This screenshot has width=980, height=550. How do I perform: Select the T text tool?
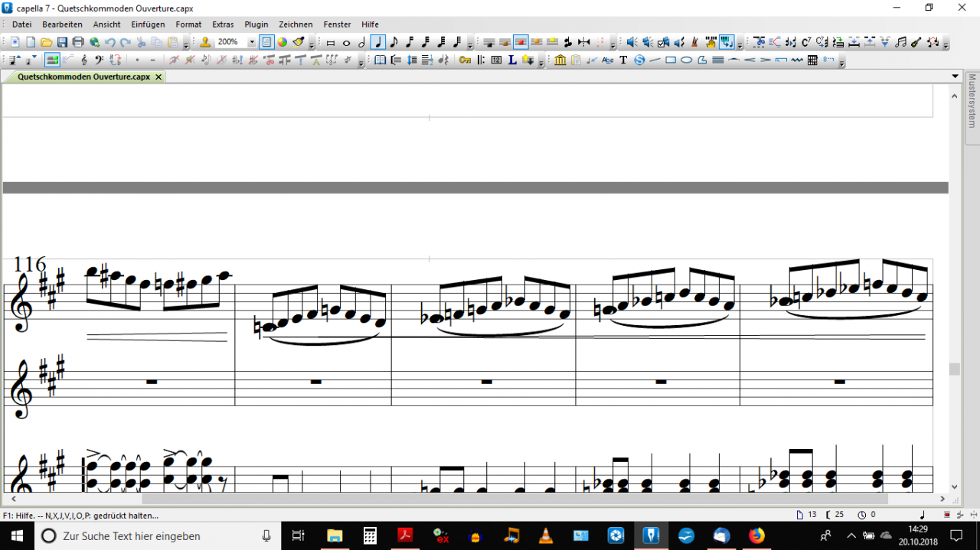[x=623, y=60]
